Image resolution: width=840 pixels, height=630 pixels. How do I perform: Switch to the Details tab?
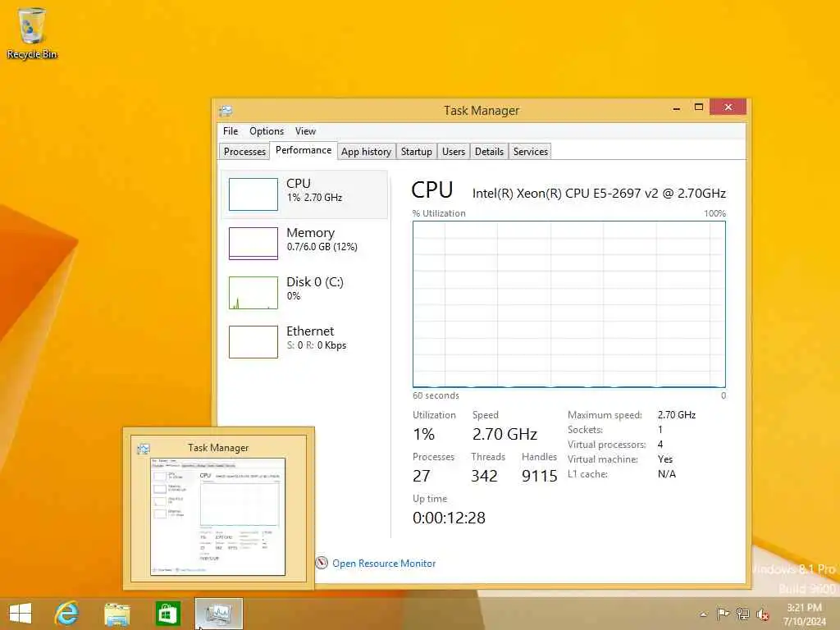pos(489,152)
